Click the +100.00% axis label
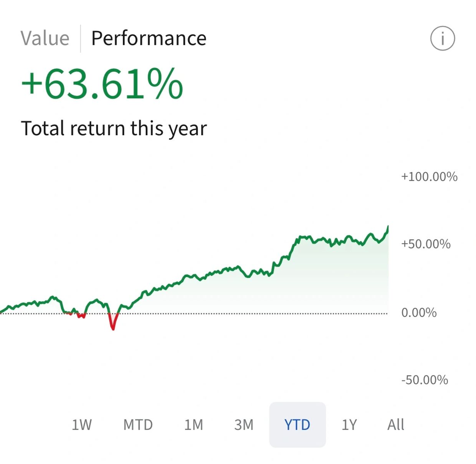The image size is (476, 464). (x=429, y=177)
